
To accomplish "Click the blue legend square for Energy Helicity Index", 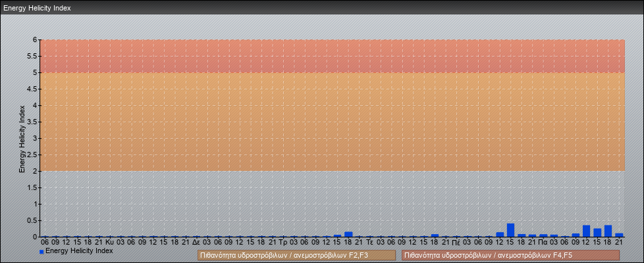I will [41, 252].
